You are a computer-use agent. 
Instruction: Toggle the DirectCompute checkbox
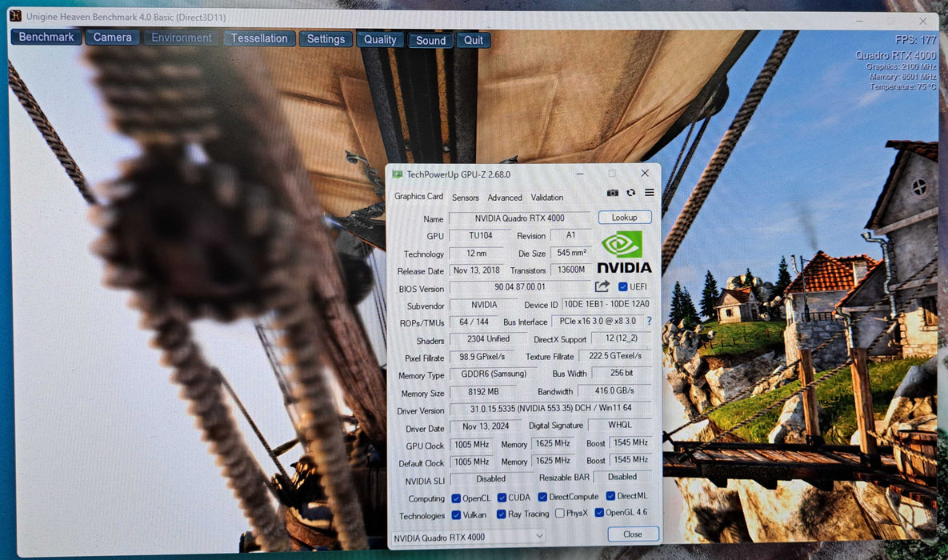542,497
